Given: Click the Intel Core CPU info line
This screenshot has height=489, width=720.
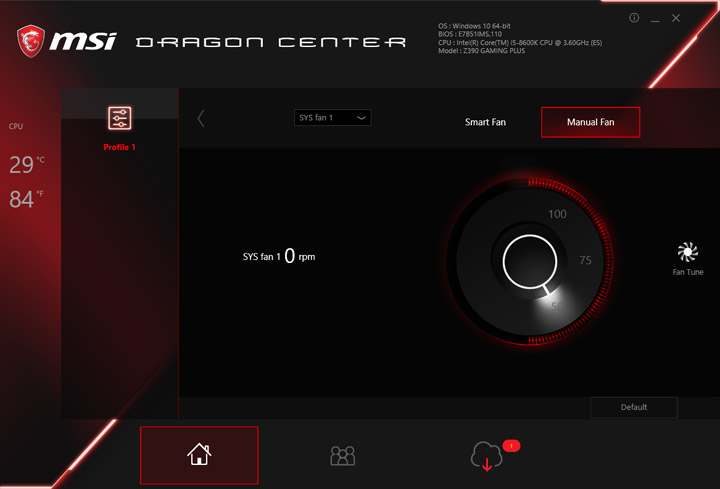Looking at the screenshot, I should click(520, 42).
